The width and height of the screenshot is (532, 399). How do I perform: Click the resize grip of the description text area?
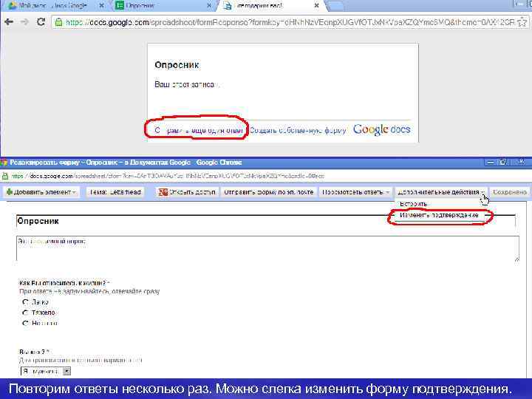pyautogui.click(x=516, y=259)
